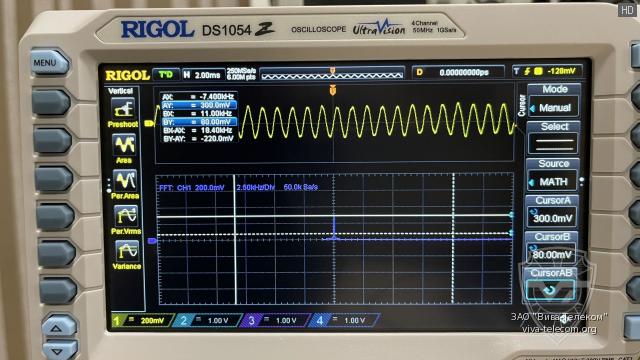
Task: Click the highlighted BY = 80.00mV readout
Action: click(x=198, y=122)
